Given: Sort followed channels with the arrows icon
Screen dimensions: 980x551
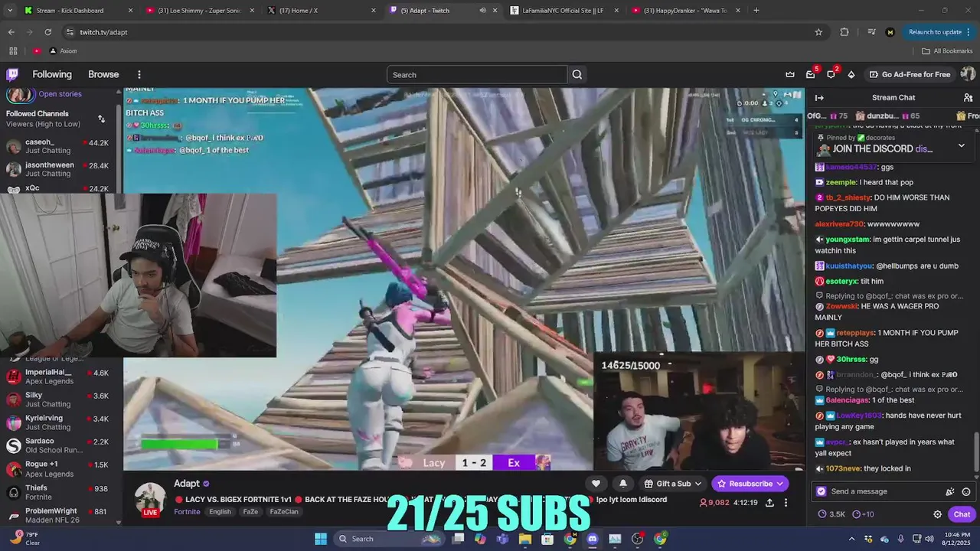Looking at the screenshot, I should [x=101, y=119].
